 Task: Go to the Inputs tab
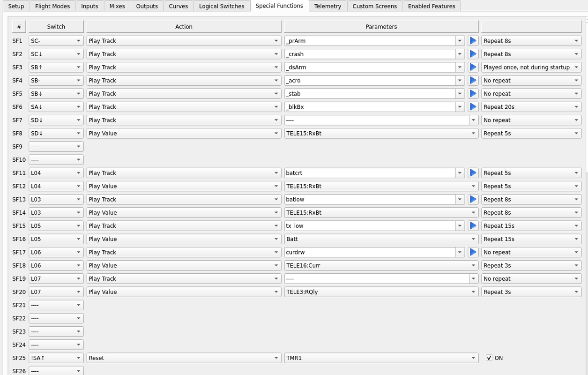(89, 6)
